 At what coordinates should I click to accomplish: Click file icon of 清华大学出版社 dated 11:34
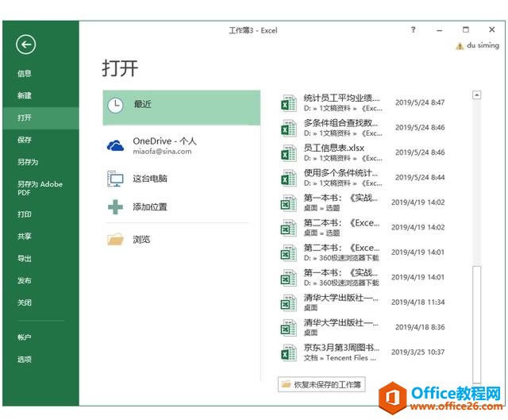tap(288, 302)
